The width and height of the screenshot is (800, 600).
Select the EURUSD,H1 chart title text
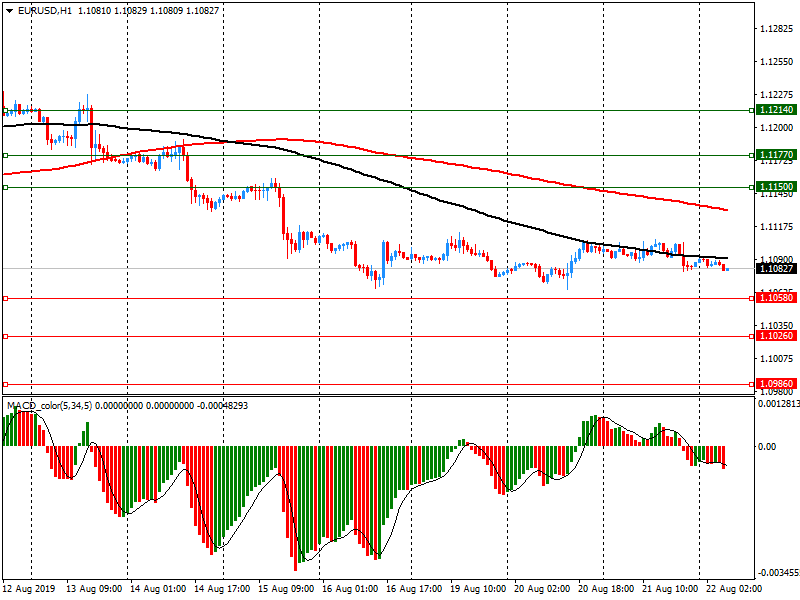point(45,11)
